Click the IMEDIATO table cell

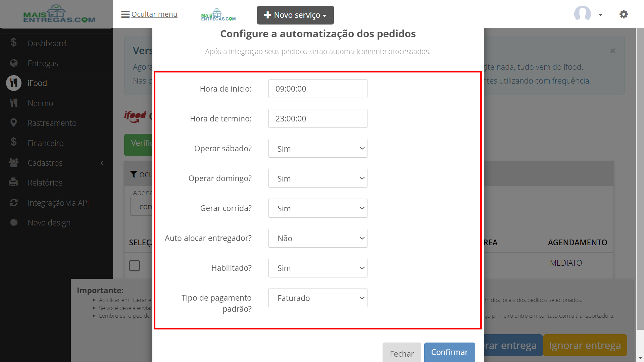coord(565,263)
